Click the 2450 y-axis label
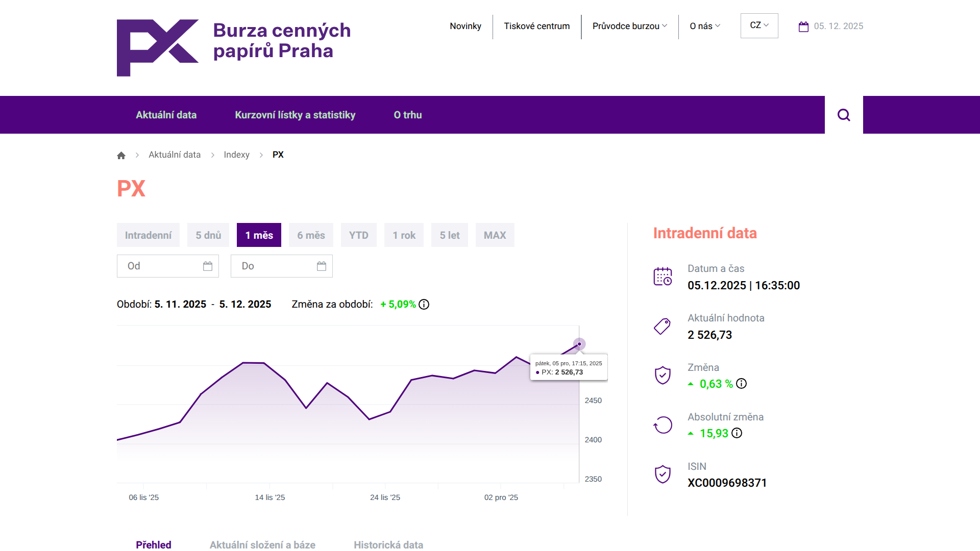Image resolution: width=980 pixels, height=551 pixels. click(593, 400)
